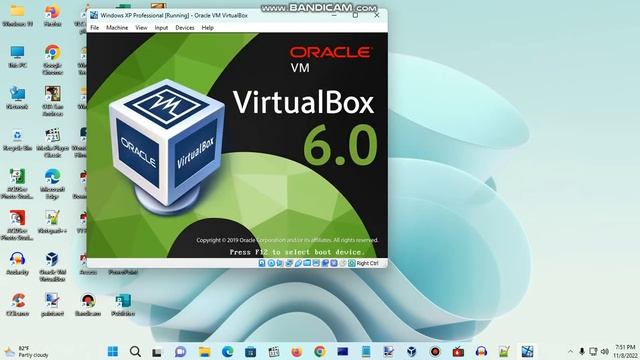Viewport: 640px width, 360px height.
Task: Open File Explorer from the taskbar
Action: [x=204, y=351]
